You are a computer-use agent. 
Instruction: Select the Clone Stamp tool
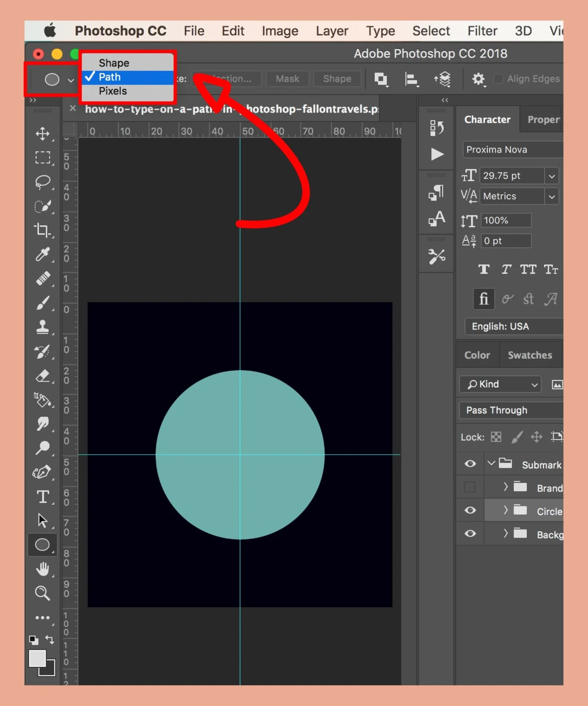[43, 327]
